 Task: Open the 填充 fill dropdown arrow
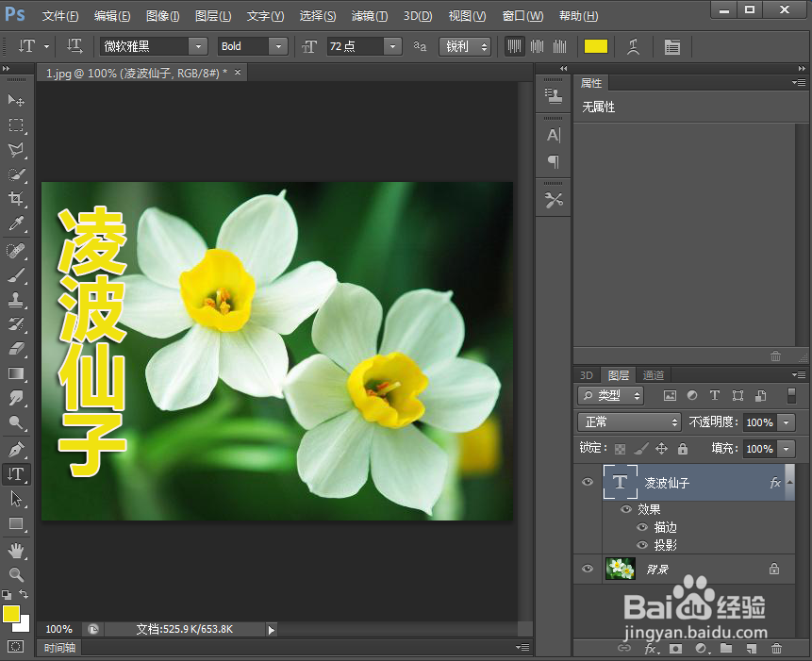click(787, 448)
